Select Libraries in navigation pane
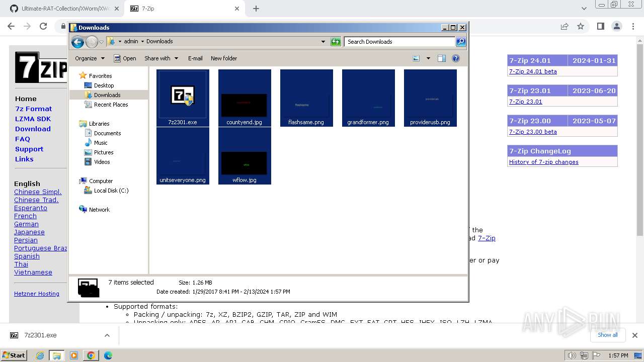The height and width of the screenshot is (362, 644). 99,124
